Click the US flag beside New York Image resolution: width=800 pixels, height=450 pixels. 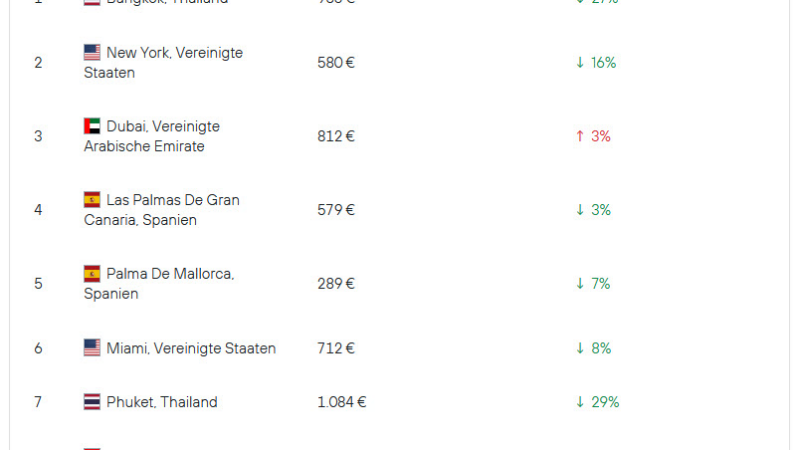(92, 52)
